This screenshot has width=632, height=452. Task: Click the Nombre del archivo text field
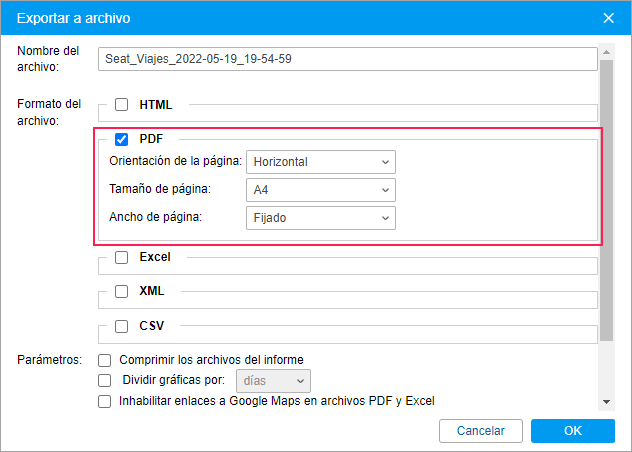tap(348, 59)
